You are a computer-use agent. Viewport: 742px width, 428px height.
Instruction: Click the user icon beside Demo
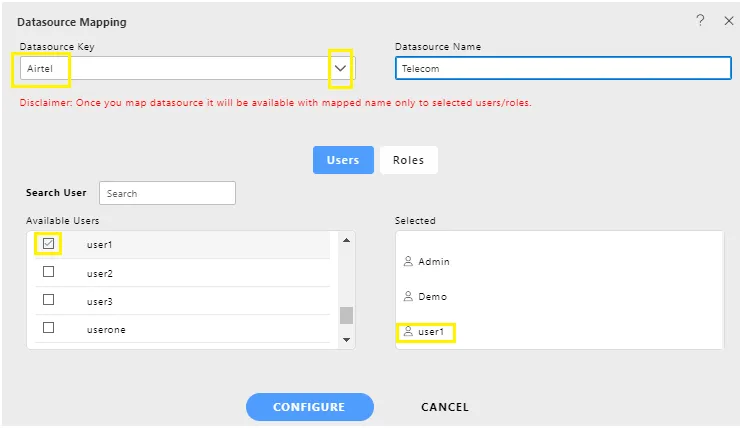(408, 297)
